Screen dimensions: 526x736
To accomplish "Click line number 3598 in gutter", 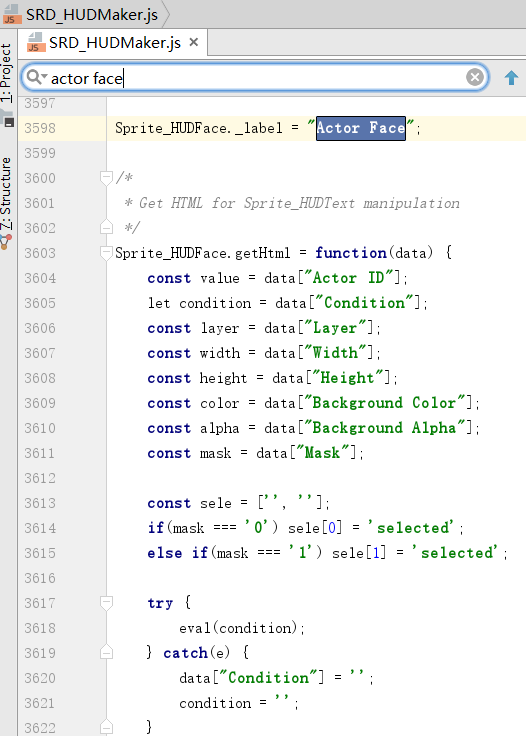I will point(40,128).
